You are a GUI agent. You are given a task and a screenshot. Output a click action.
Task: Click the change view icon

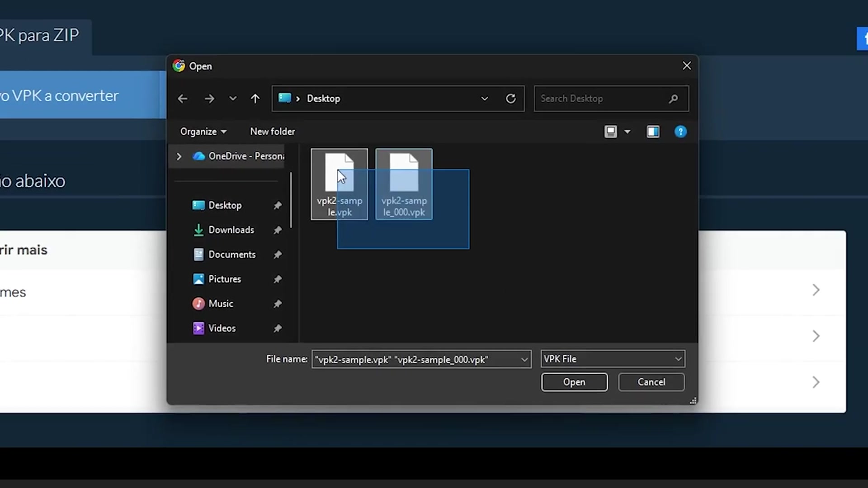(611, 131)
